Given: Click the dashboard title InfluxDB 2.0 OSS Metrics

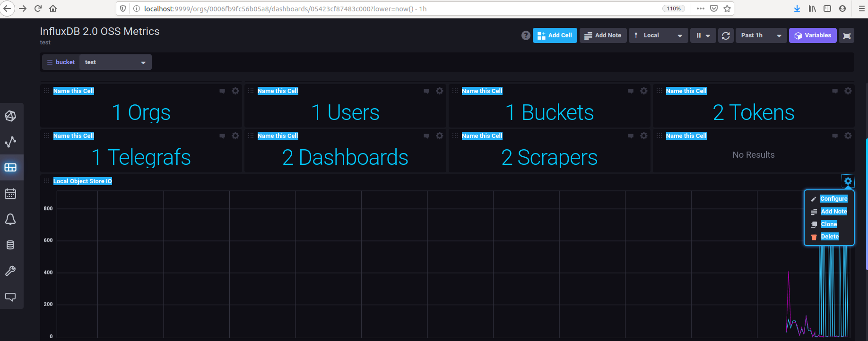Looking at the screenshot, I should pyautogui.click(x=100, y=31).
